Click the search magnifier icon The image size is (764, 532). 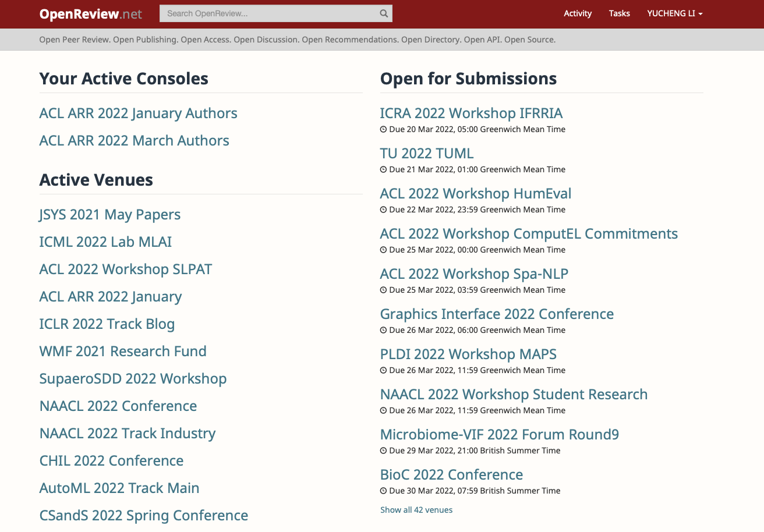point(384,13)
